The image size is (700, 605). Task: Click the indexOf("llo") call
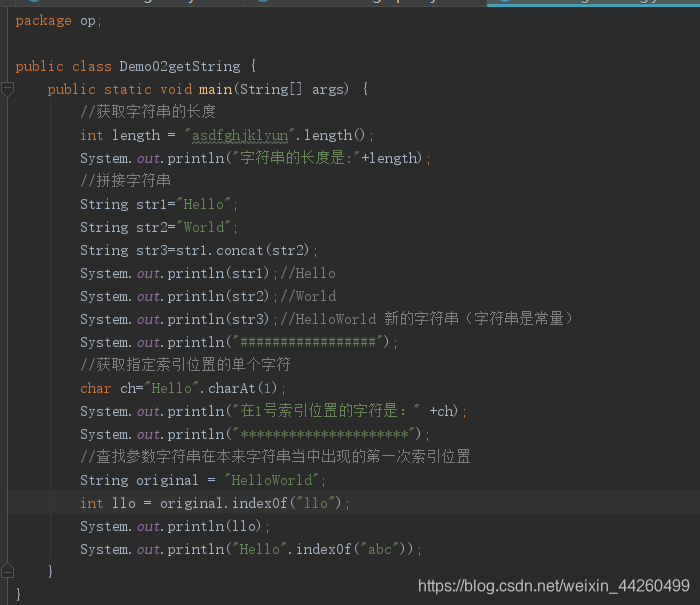pyautogui.click(x=287, y=504)
